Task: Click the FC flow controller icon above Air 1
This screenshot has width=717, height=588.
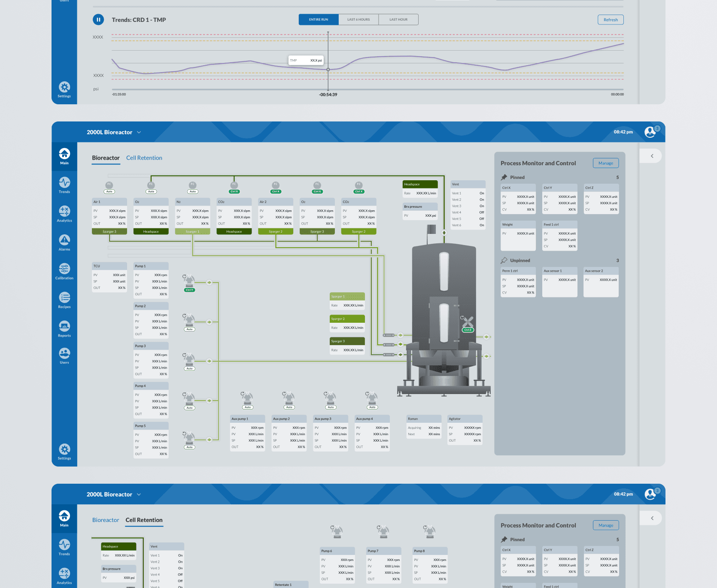Action: pos(109,185)
